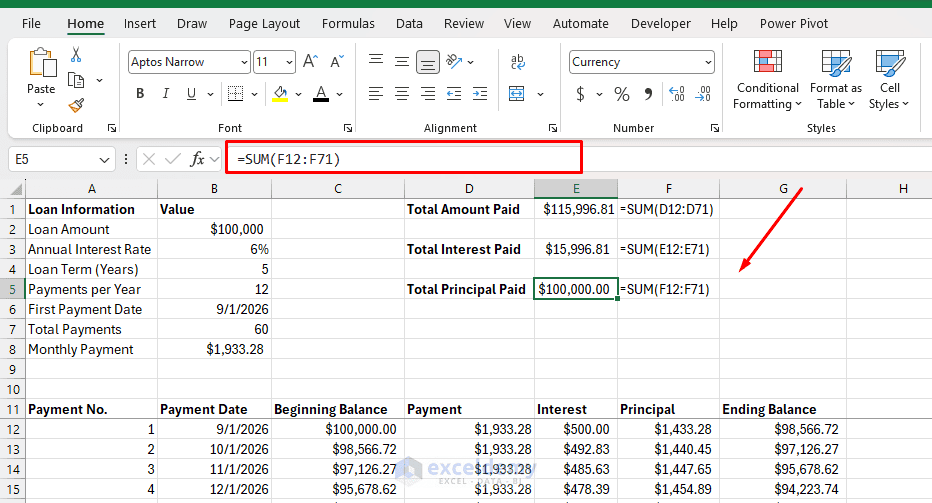The image size is (932, 503).
Task: Select column E header
Action: [x=576, y=188]
